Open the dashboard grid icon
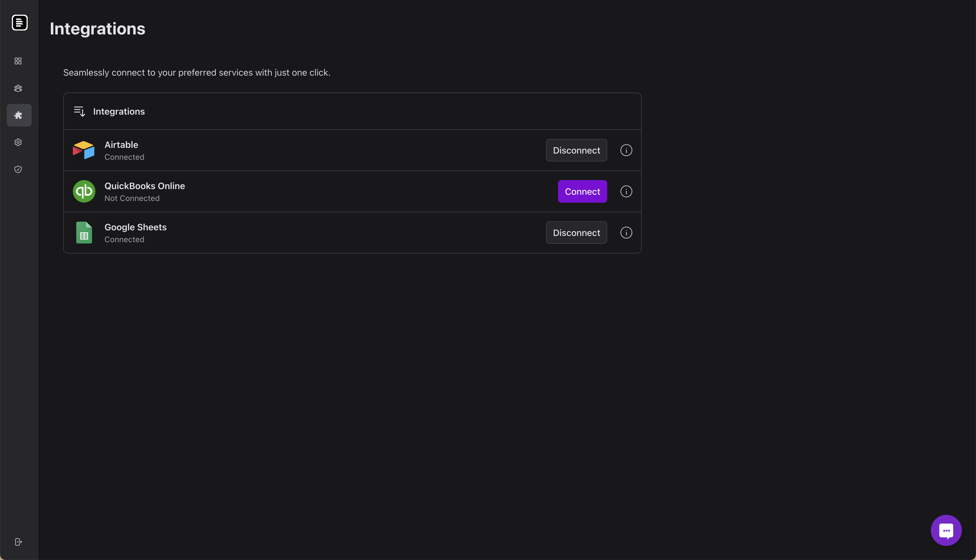Viewport: 976px width, 560px height. [18, 61]
